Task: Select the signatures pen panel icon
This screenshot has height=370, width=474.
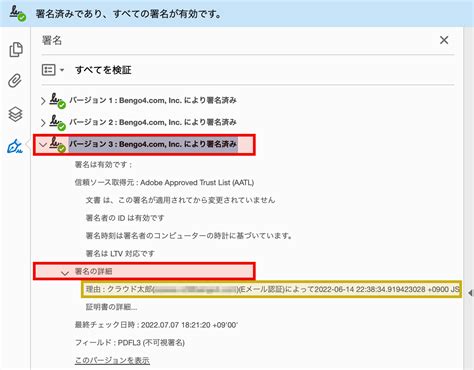Action: point(15,146)
